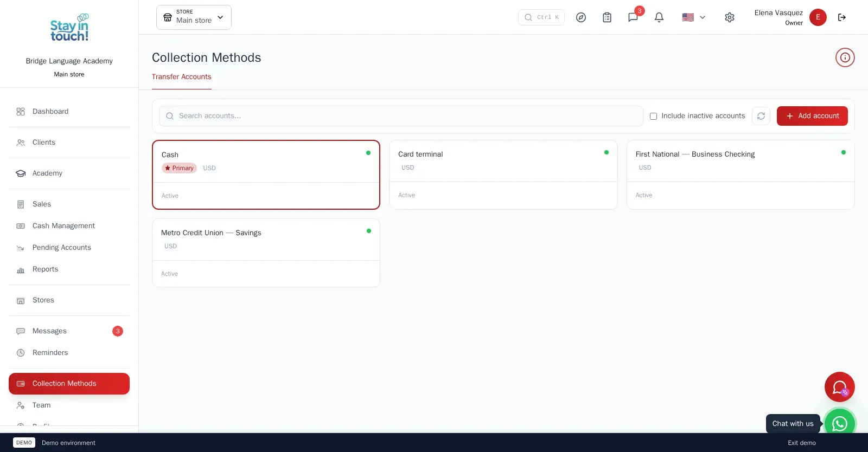Screen dimensions: 868x452
Task: Click the Primary badge on Cash
Action: click(179, 168)
